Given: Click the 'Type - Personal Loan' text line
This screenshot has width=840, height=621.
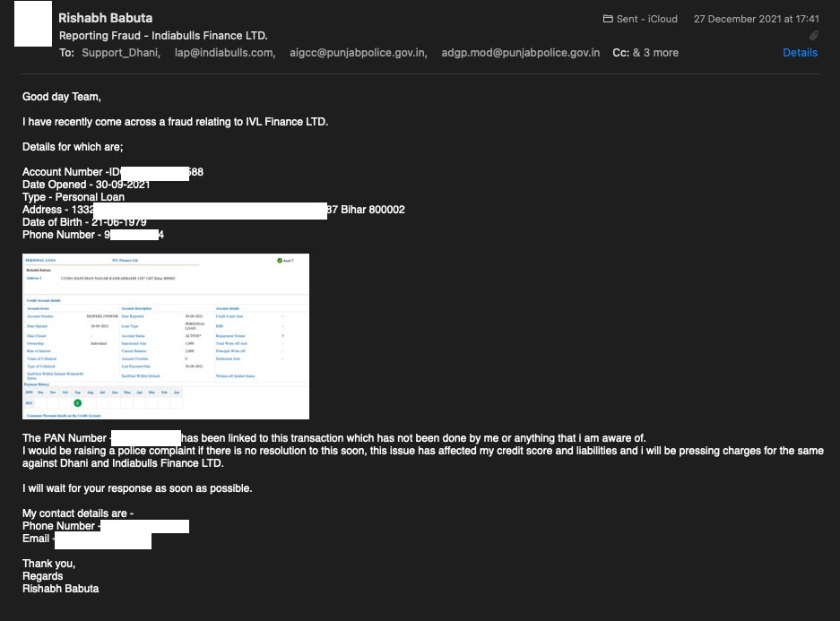Looking at the screenshot, I should pos(74,197).
